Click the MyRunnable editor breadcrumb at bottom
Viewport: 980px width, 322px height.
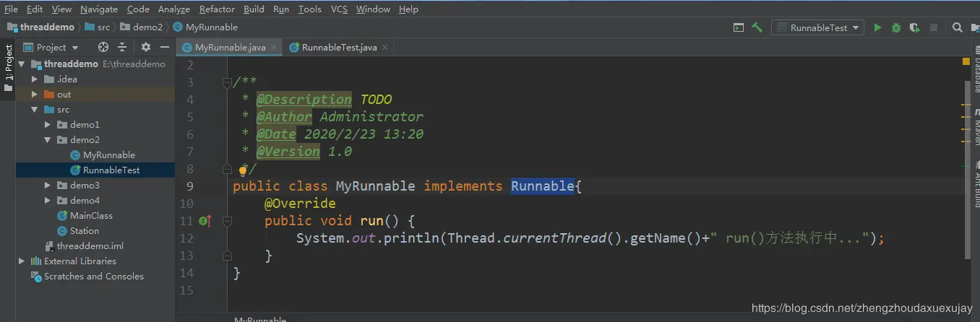pos(260,319)
